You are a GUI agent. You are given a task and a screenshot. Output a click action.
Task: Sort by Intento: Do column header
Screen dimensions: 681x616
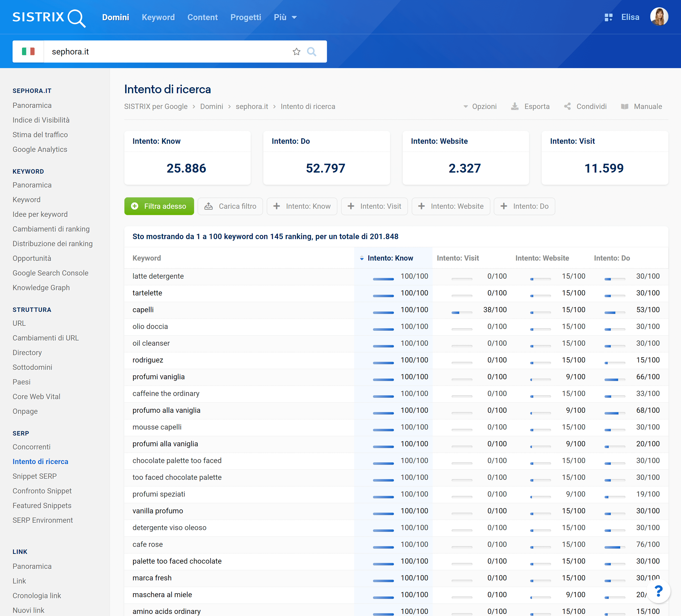(612, 258)
